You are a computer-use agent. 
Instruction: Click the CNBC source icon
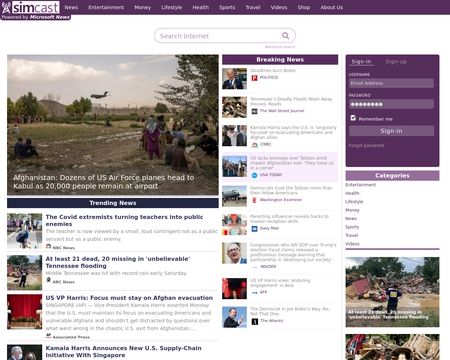coord(254,144)
